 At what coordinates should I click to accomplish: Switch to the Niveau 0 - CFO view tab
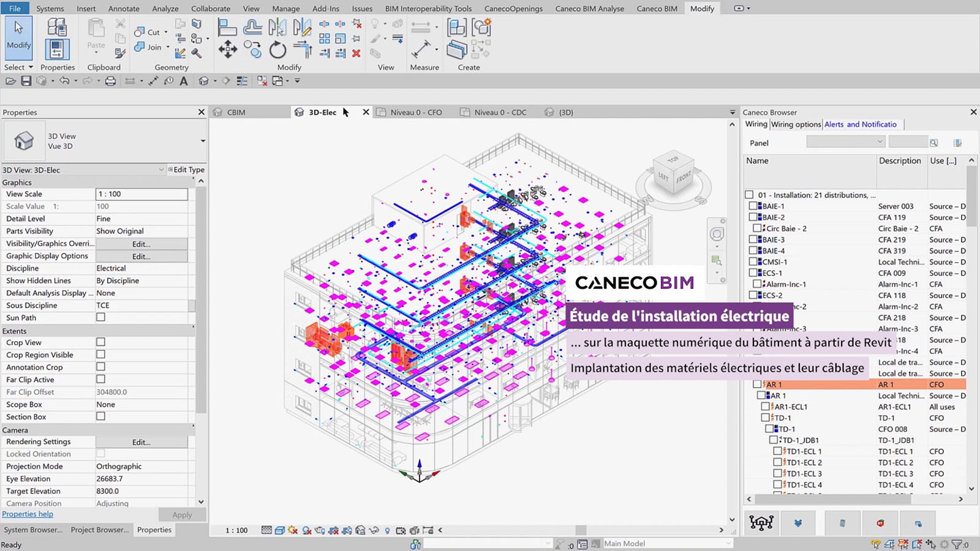(416, 113)
